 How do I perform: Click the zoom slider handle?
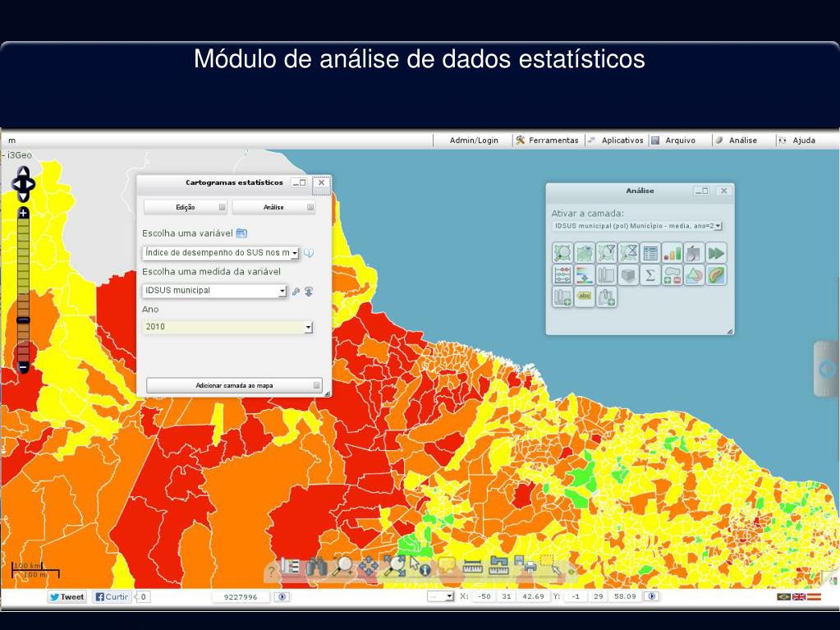tap(23, 320)
